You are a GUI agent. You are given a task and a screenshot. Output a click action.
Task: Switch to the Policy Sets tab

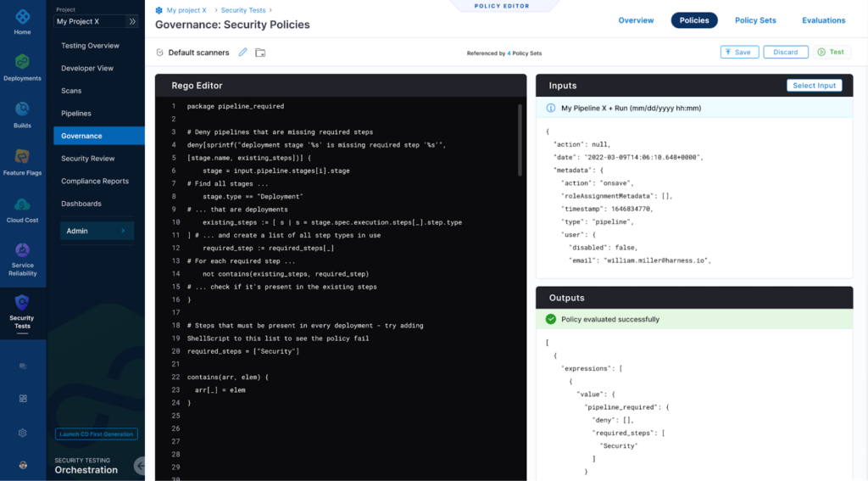pyautogui.click(x=755, y=20)
